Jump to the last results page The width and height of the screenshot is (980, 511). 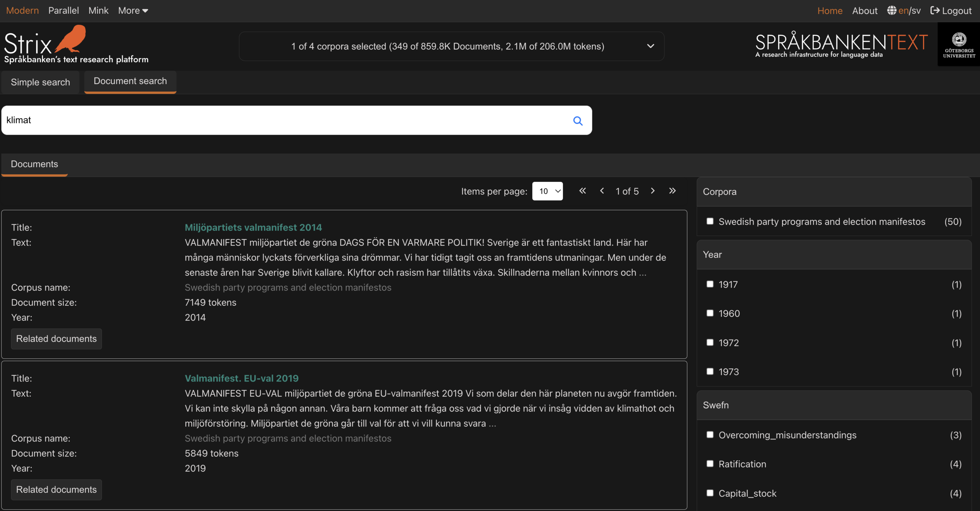(x=672, y=191)
